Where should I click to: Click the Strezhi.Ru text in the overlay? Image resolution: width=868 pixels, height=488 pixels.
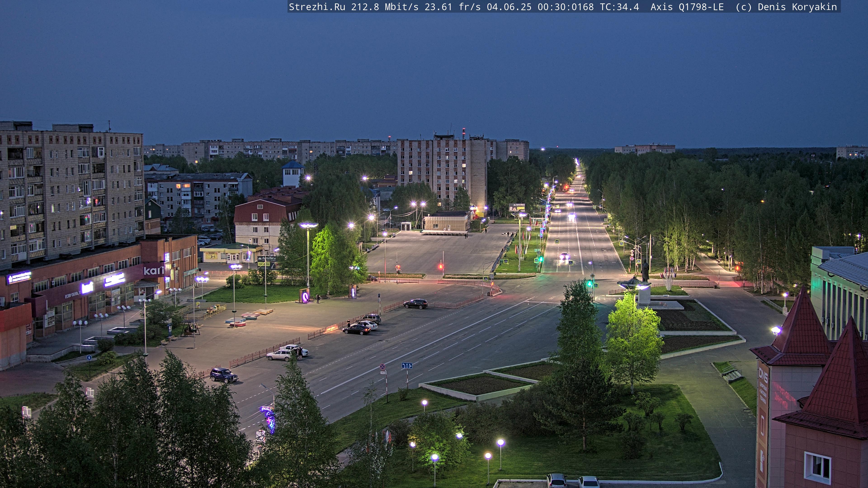317,7
